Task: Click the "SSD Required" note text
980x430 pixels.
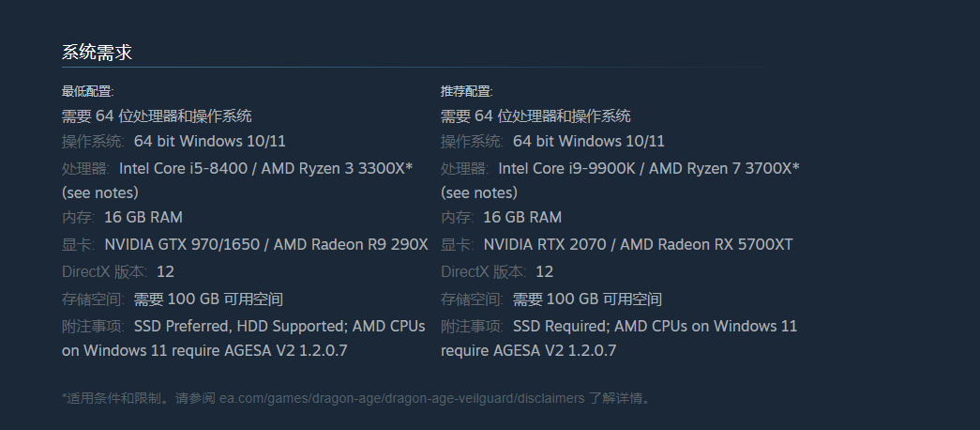Action: (x=558, y=326)
